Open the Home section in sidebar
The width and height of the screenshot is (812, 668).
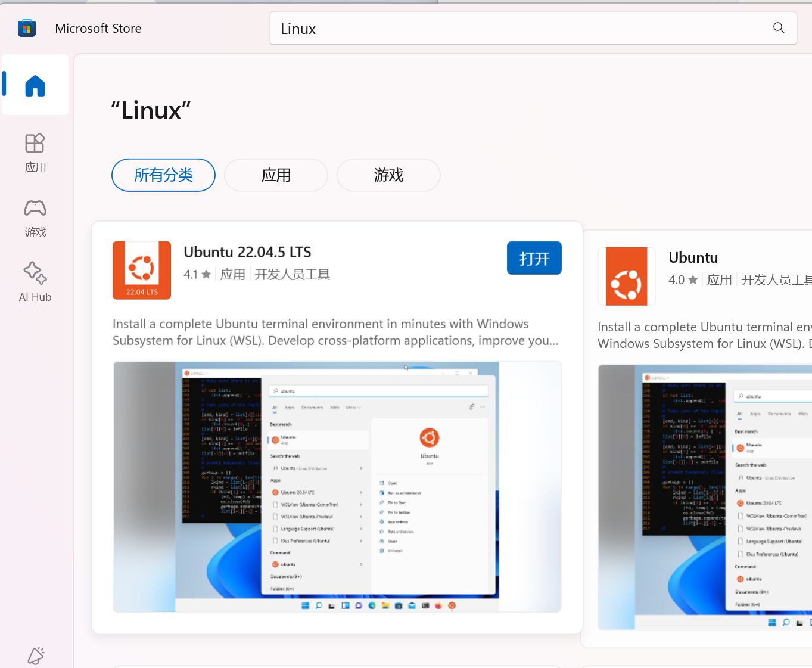pyautogui.click(x=35, y=85)
